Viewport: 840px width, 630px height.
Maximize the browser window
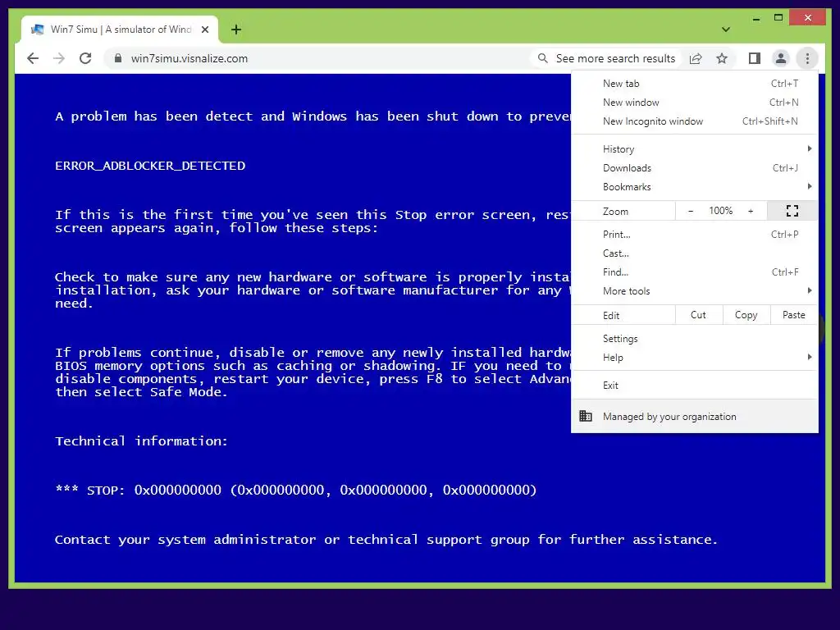point(778,18)
